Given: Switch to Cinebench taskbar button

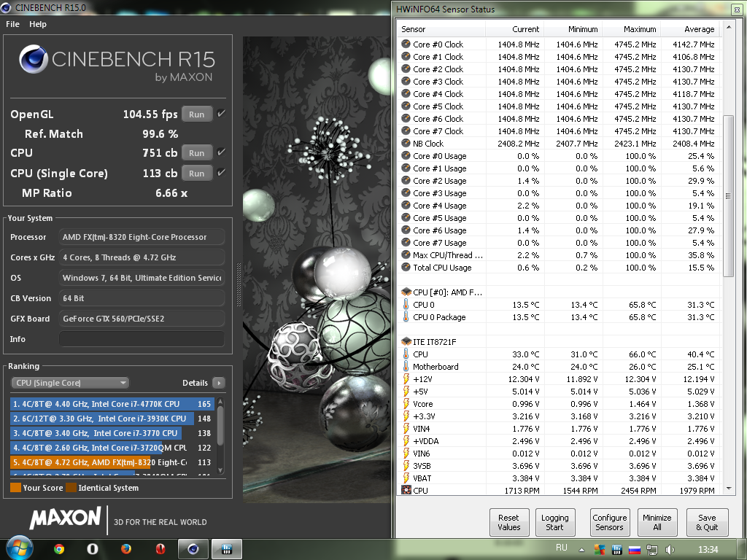Looking at the screenshot, I should pos(193,550).
